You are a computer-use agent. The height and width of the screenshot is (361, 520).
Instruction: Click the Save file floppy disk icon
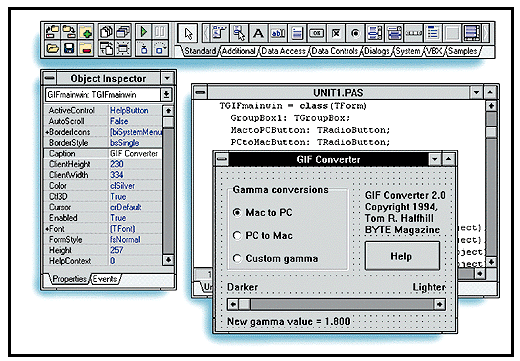69,48
